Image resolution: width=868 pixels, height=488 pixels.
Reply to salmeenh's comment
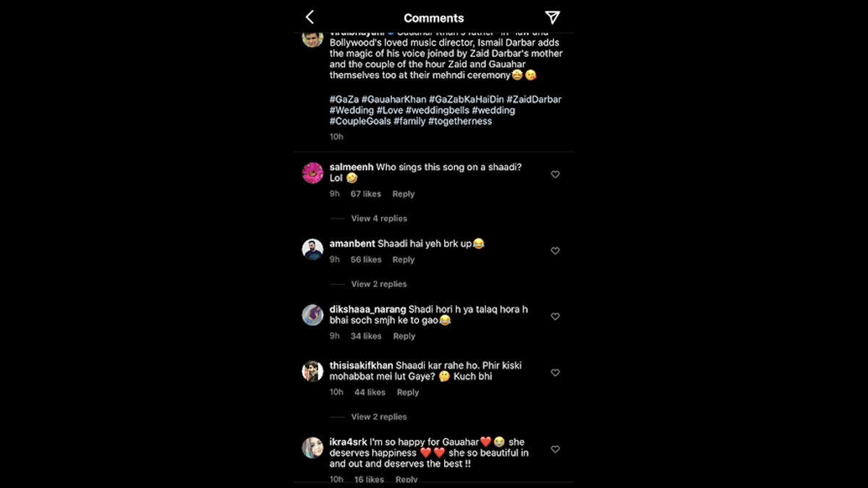pyautogui.click(x=404, y=194)
